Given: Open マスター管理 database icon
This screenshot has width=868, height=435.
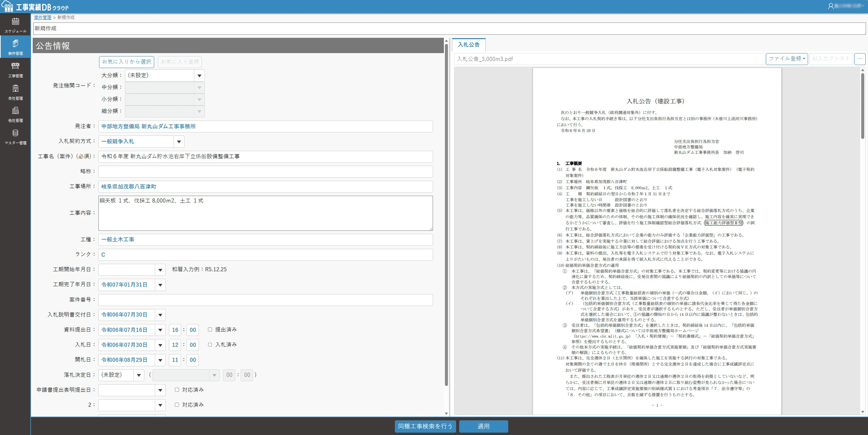Looking at the screenshot, I should coord(15,137).
